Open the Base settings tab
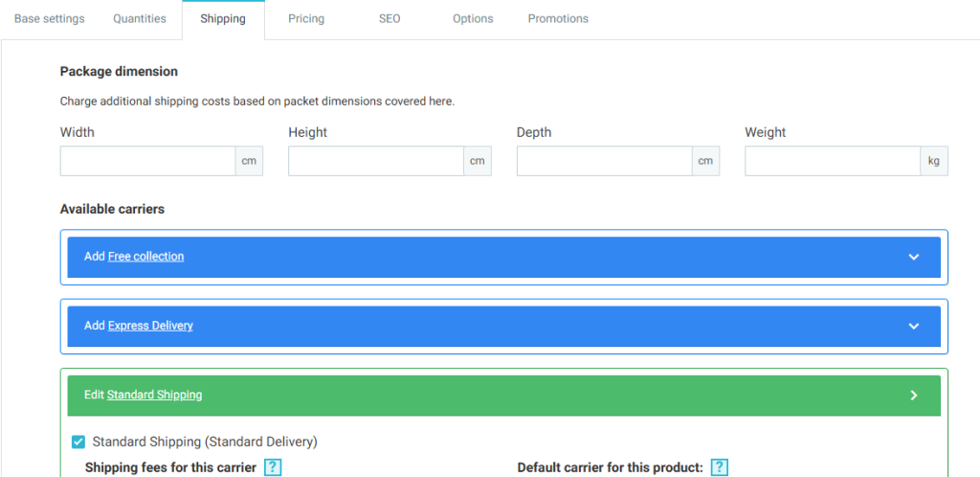The height and width of the screenshot is (477, 980). [x=49, y=19]
